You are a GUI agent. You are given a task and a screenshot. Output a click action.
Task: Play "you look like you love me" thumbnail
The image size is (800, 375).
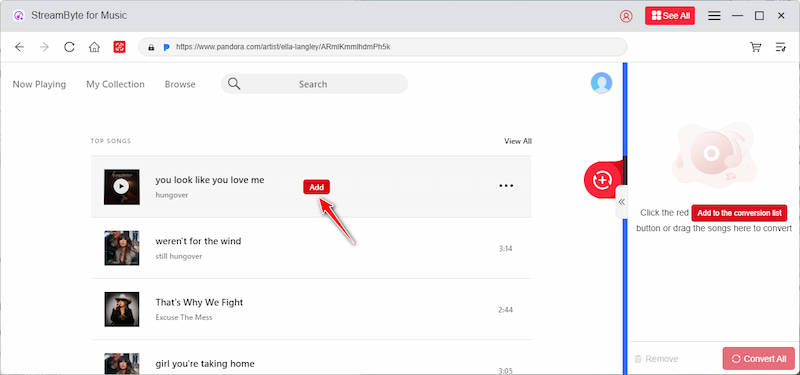121,187
